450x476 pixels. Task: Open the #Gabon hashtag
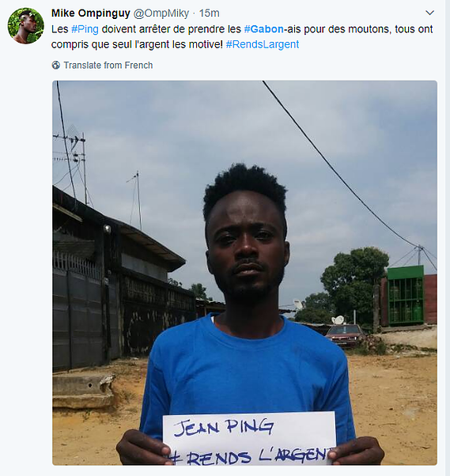(263, 29)
